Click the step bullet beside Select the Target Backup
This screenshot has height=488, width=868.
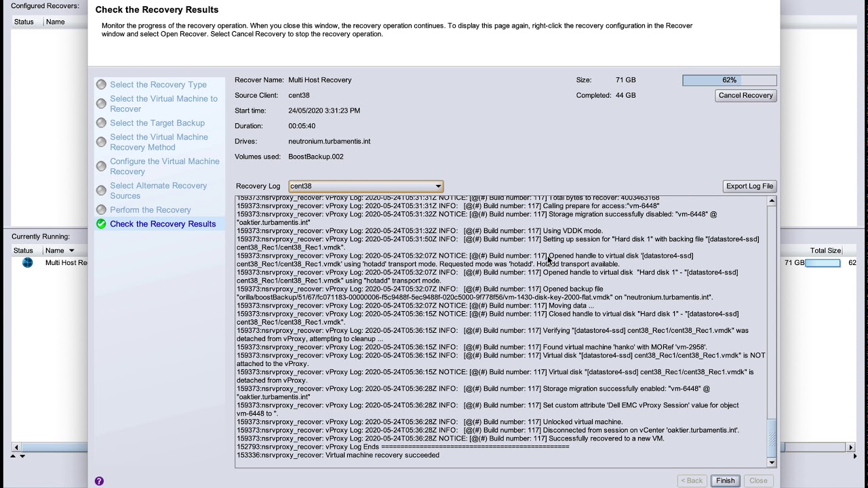pyautogui.click(x=101, y=123)
